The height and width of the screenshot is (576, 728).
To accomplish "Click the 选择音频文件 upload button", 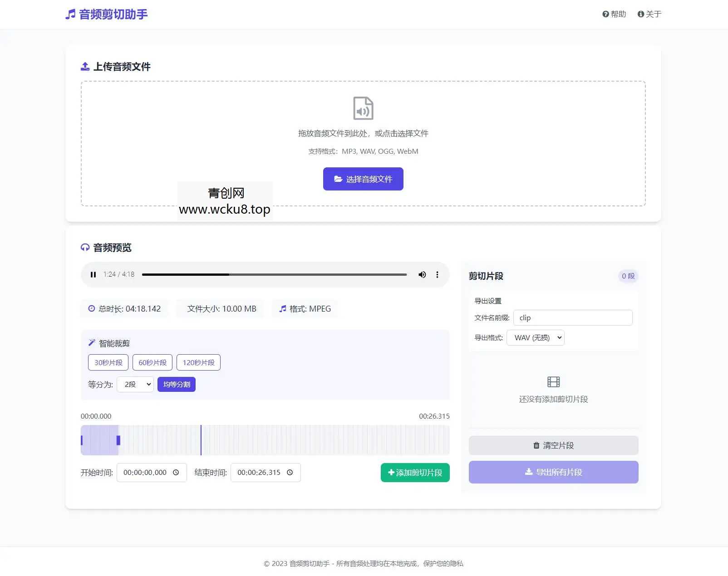I will [x=363, y=179].
